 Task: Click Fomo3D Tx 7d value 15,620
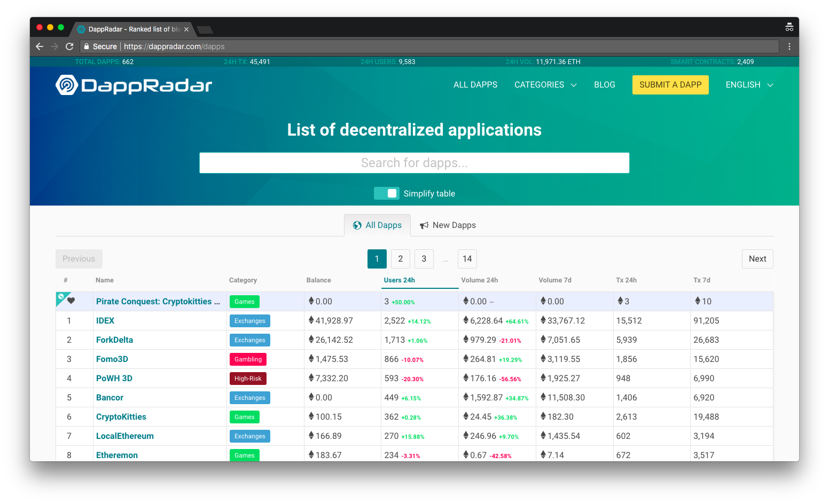click(x=706, y=359)
